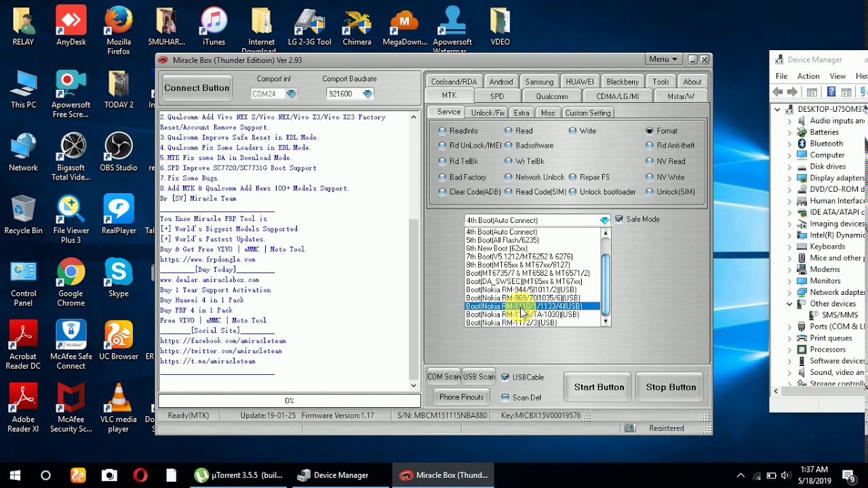Collapse the 4th Boot(Auto Connect) dropdown arrow
868x488 pixels.
[x=604, y=220]
